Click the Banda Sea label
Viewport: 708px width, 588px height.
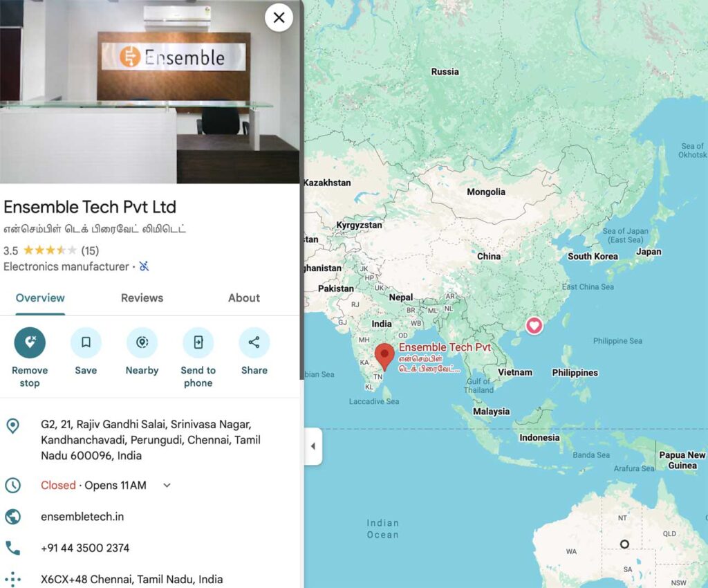pyautogui.click(x=591, y=455)
